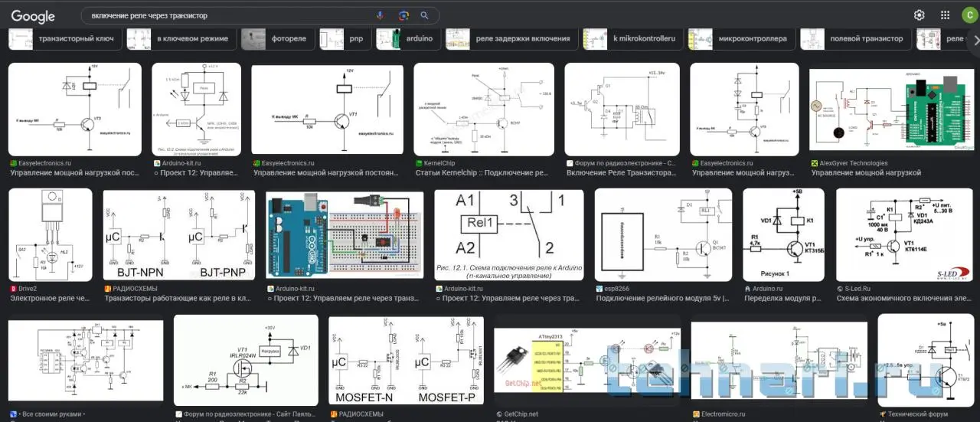This screenshot has width=980, height=422.
Task: Open the ATtiny2313 GetChip thumbnail
Action: pyautogui.click(x=587, y=360)
